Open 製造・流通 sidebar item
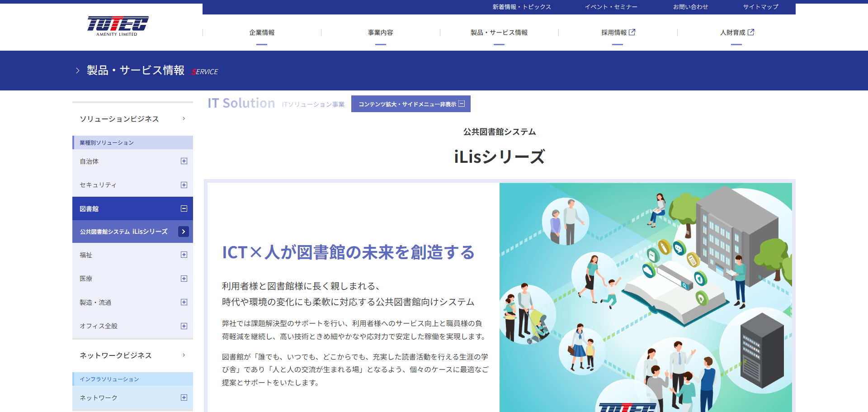 [x=95, y=303]
